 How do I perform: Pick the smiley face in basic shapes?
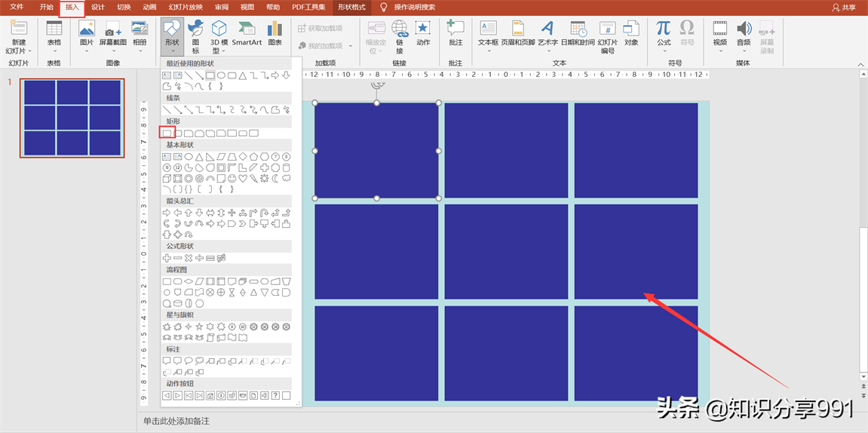[232, 179]
